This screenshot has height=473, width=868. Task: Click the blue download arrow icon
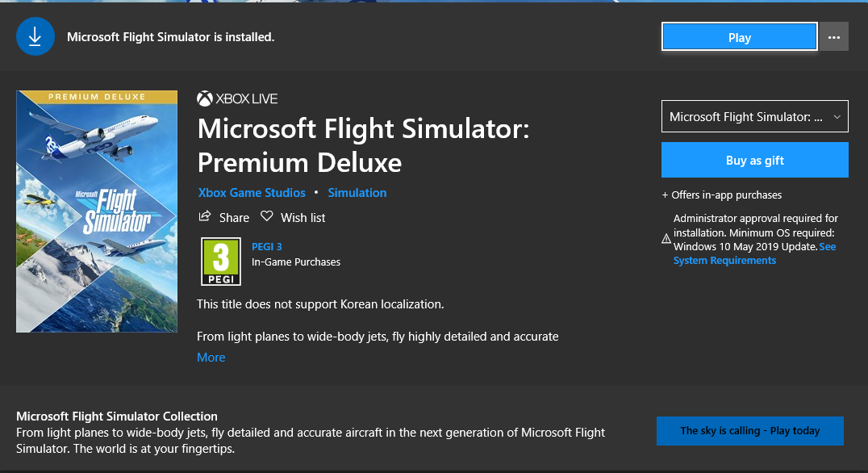point(35,37)
